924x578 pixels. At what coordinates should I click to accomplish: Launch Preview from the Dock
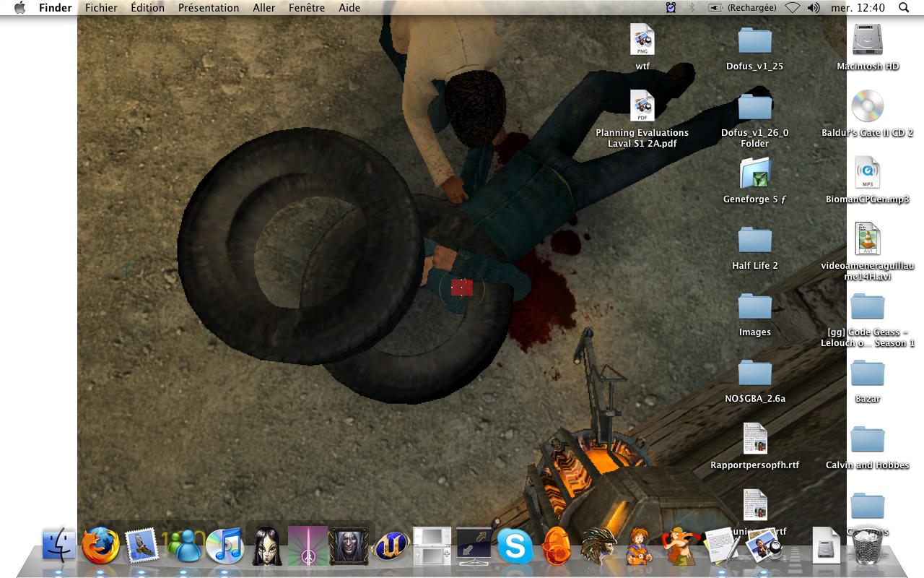click(x=762, y=546)
